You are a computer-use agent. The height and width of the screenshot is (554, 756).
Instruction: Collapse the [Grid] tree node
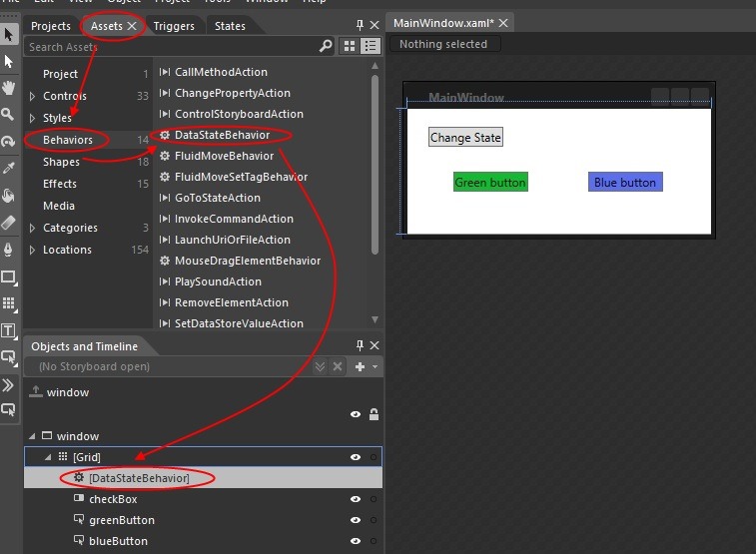(x=47, y=457)
